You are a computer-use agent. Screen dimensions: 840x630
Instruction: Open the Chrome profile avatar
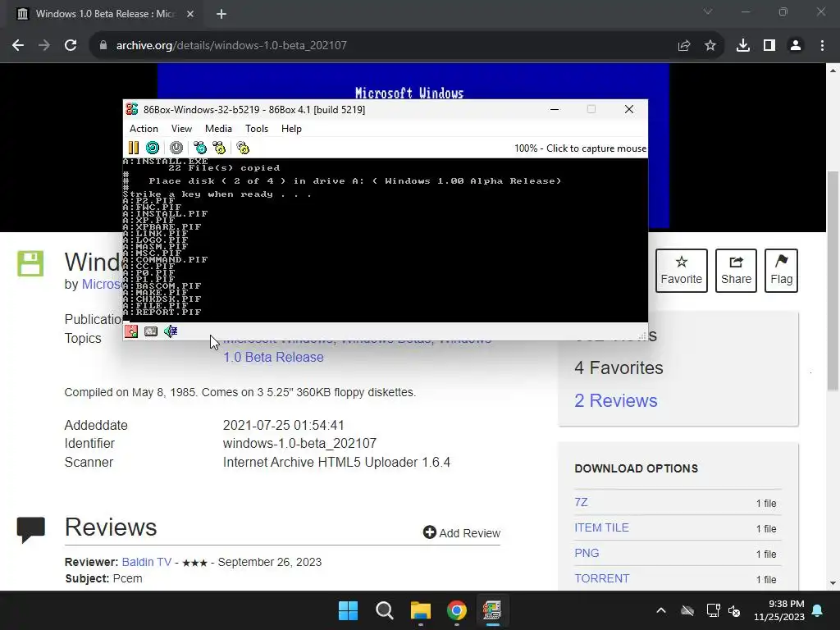tap(796, 46)
